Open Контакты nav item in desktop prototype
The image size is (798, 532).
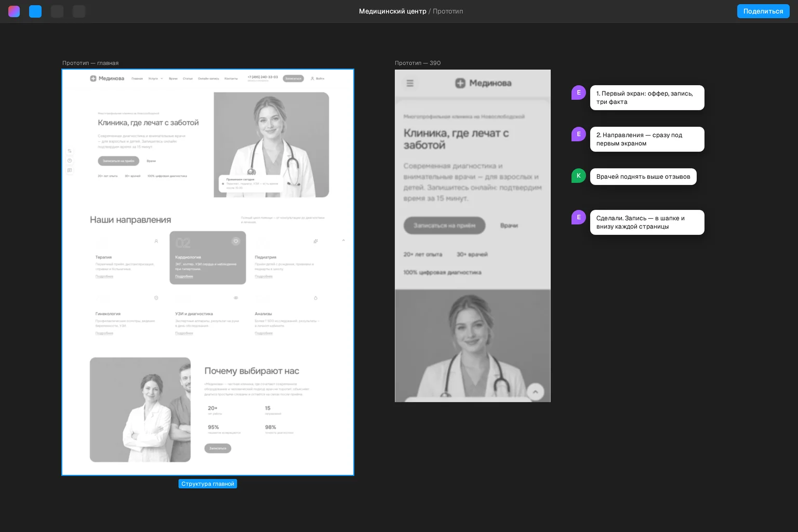tap(231, 78)
